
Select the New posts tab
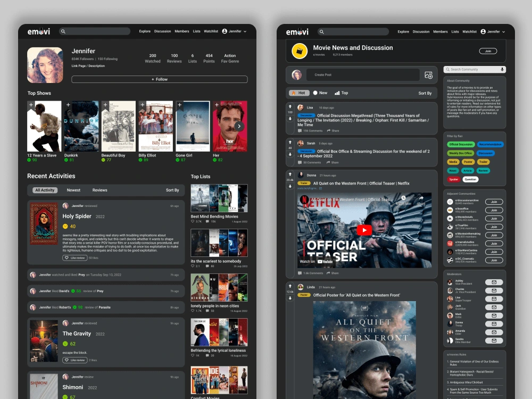pyautogui.click(x=320, y=93)
